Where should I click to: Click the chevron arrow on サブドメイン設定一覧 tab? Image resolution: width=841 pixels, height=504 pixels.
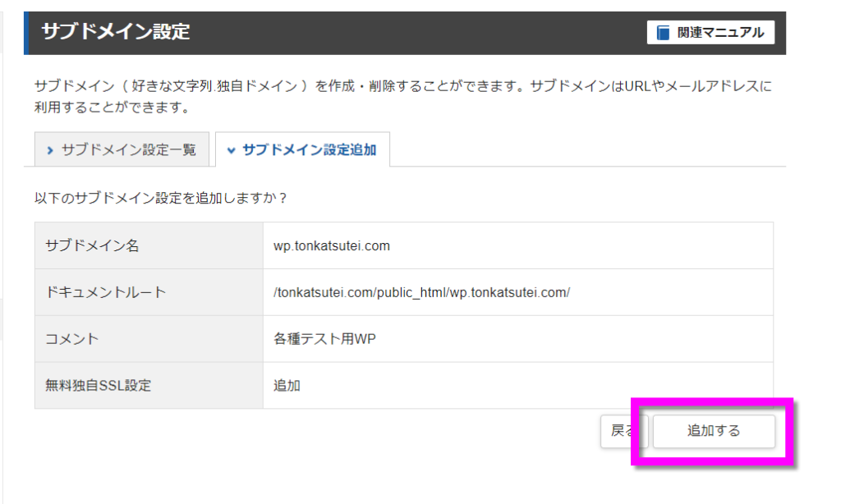pos(50,150)
